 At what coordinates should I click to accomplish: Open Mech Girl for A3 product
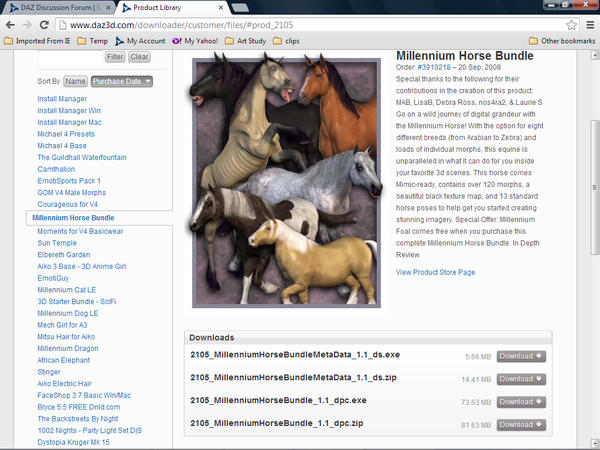(62, 325)
